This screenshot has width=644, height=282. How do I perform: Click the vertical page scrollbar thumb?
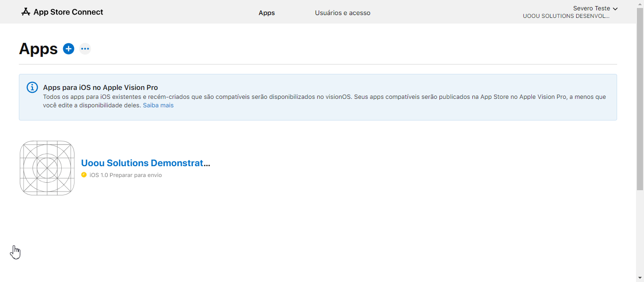640,99
